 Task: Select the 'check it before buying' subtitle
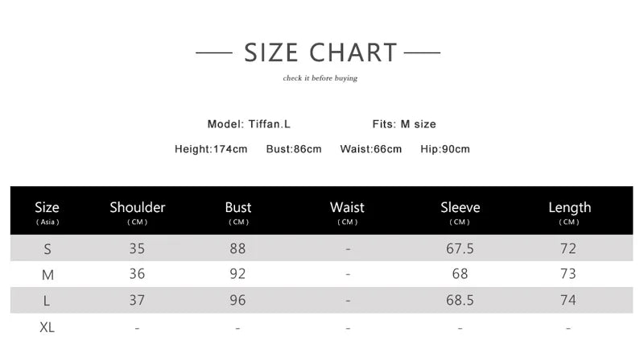coord(320,78)
